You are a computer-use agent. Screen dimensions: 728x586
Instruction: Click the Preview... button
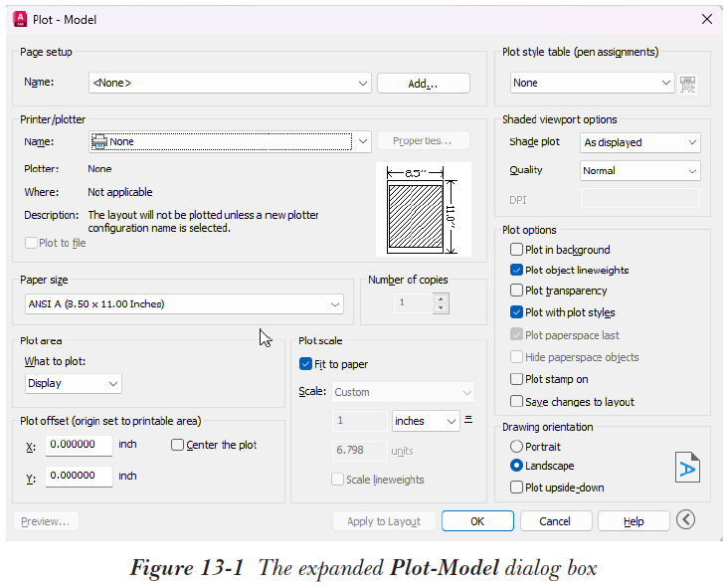point(46,521)
